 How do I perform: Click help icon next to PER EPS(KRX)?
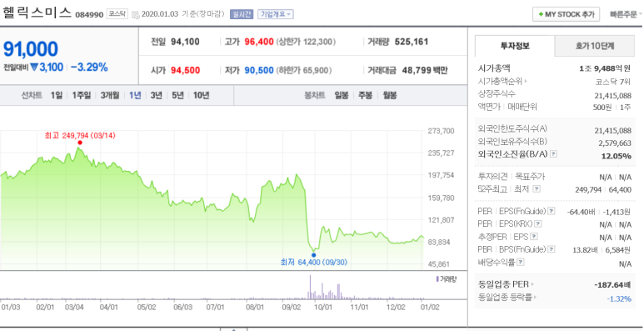pyautogui.click(x=537, y=224)
